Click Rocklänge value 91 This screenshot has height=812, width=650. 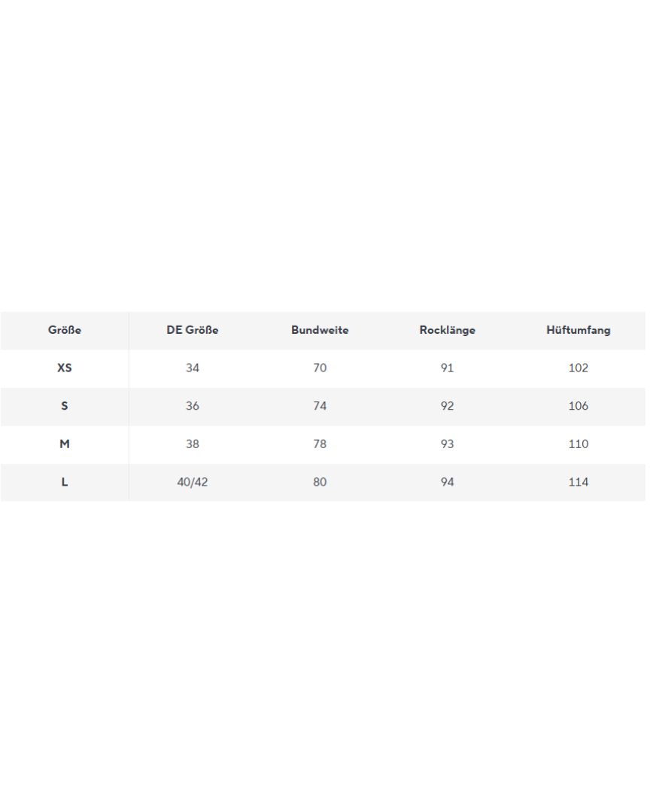point(448,368)
